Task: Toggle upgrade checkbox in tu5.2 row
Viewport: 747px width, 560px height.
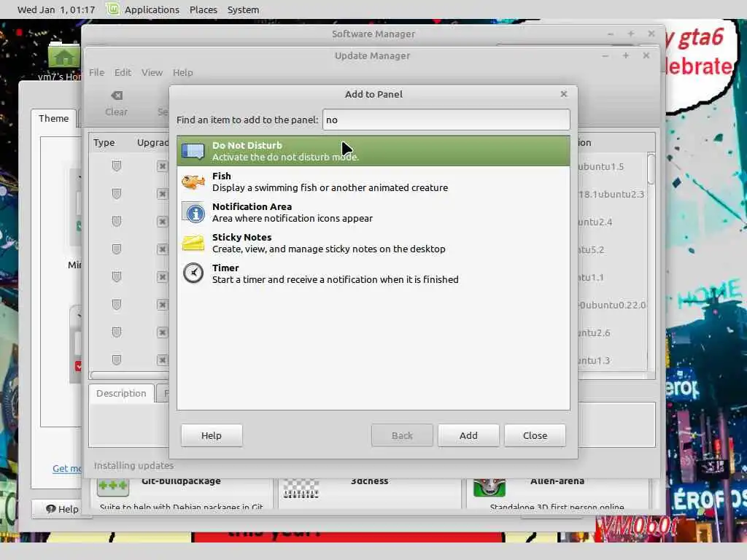Action: coord(162,249)
